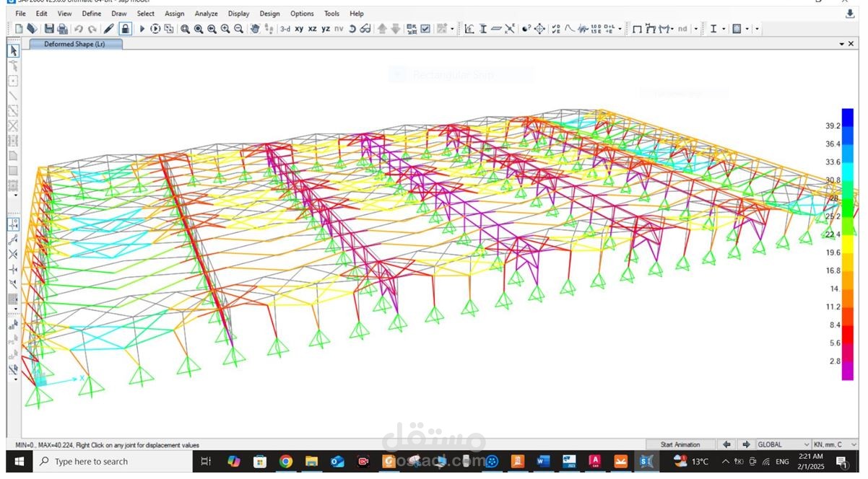Select the Deformed Shape (Lr) tab
This screenshot has height=479, width=868.
pos(75,44)
